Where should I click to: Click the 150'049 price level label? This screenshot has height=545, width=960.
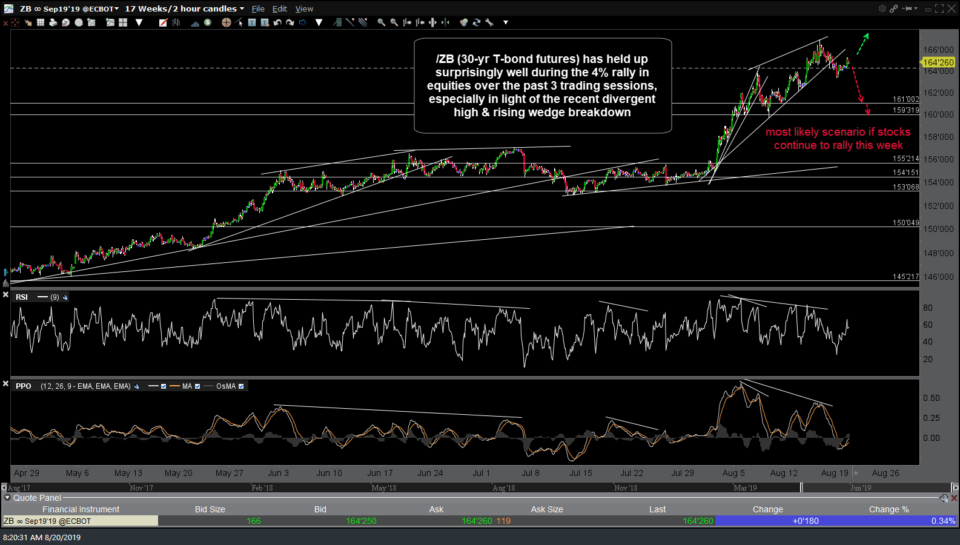[x=906, y=223]
